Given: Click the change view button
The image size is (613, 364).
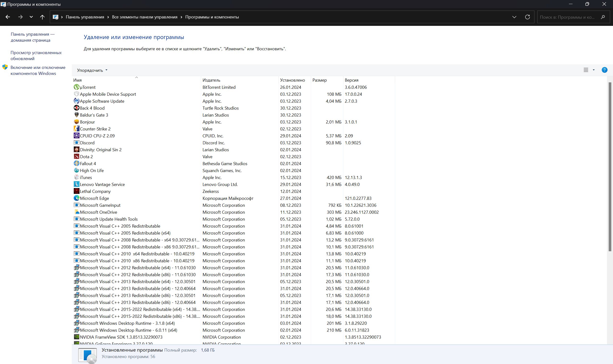Looking at the screenshot, I should (x=586, y=70).
